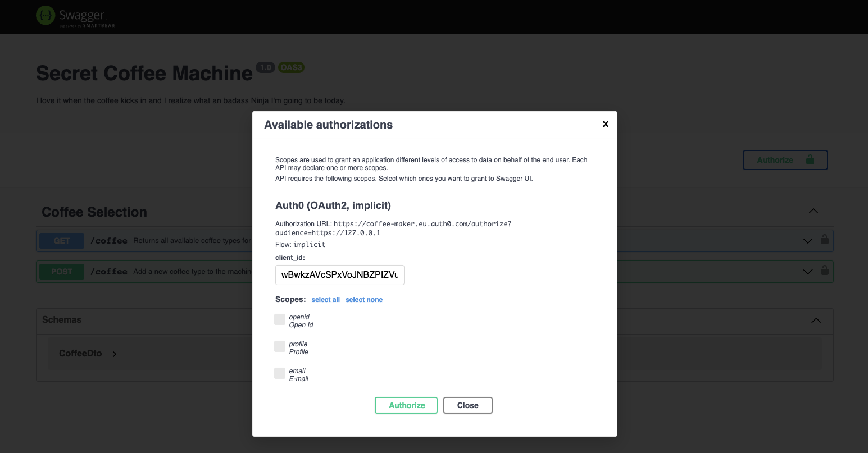Collapse the Coffee Selection section chevron
The image size is (868, 453).
coord(813,212)
